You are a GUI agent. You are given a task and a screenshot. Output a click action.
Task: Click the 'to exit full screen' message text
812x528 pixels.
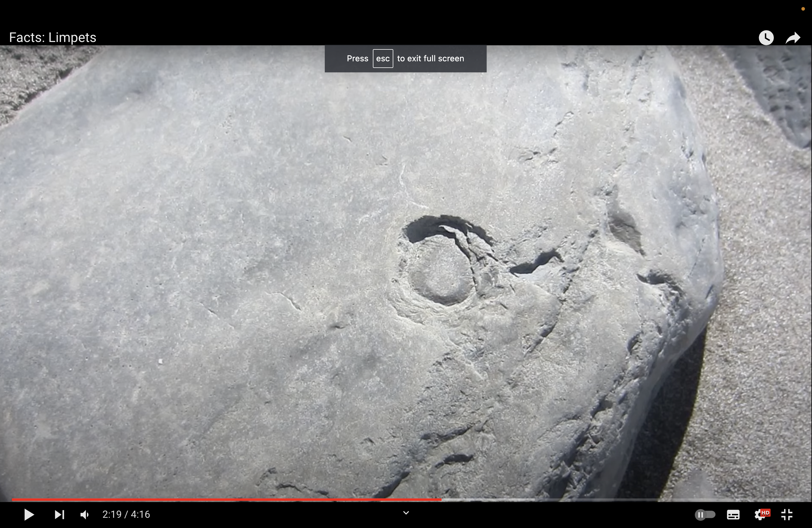431,59
